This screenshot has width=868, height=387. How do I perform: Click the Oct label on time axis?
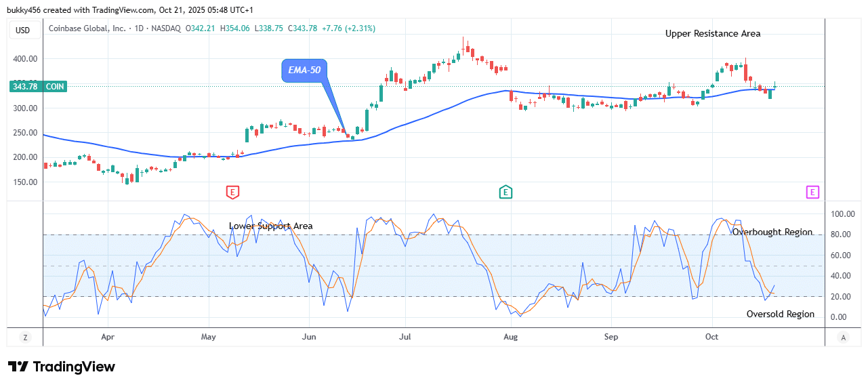point(711,337)
